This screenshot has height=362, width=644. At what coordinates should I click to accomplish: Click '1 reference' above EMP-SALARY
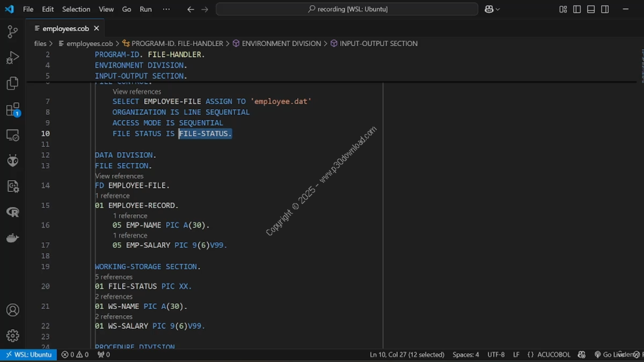point(130,235)
